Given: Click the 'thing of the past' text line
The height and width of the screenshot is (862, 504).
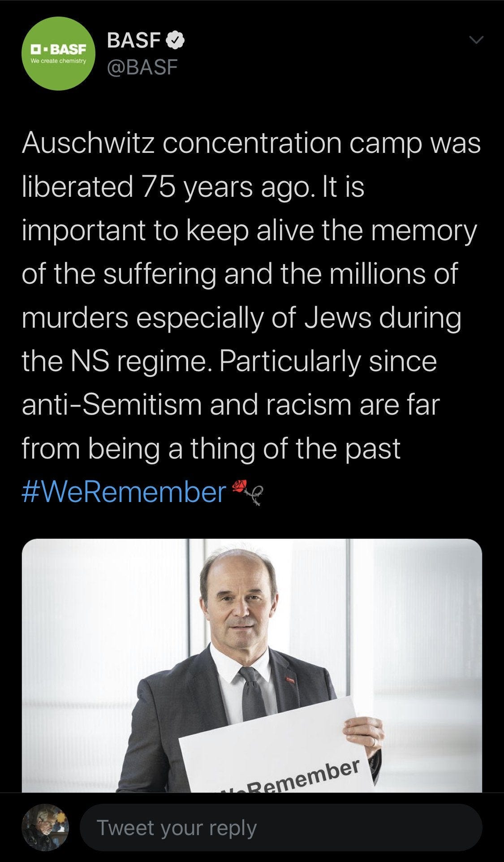Looking at the screenshot, I should (x=296, y=448).
